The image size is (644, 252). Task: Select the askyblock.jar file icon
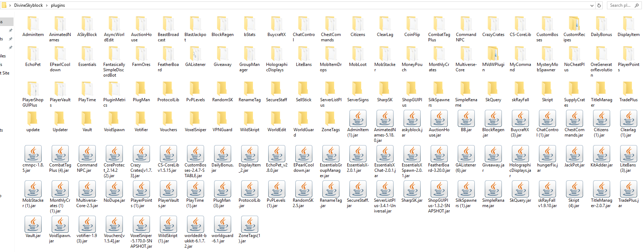click(x=412, y=118)
